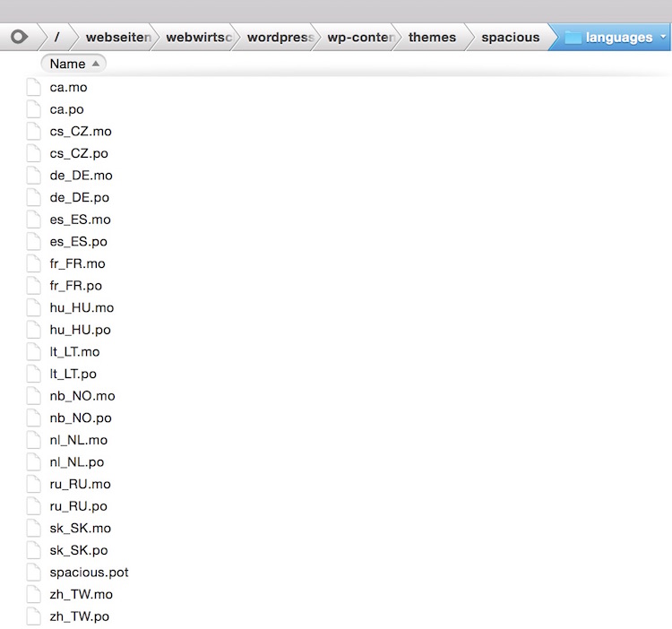The image size is (672, 629).
Task: Select the de_DE.po file icon
Action: (x=34, y=198)
